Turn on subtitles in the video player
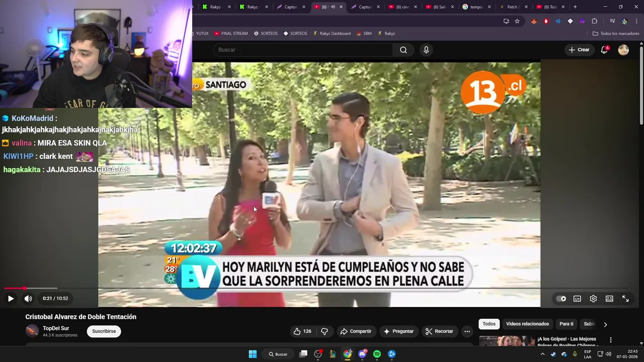The image size is (644, 362). (x=577, y=299)
